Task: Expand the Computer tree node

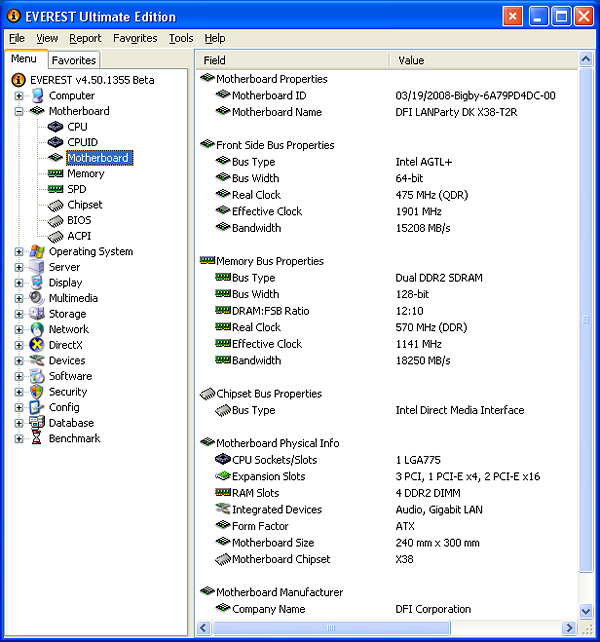Action: point(19,96)
